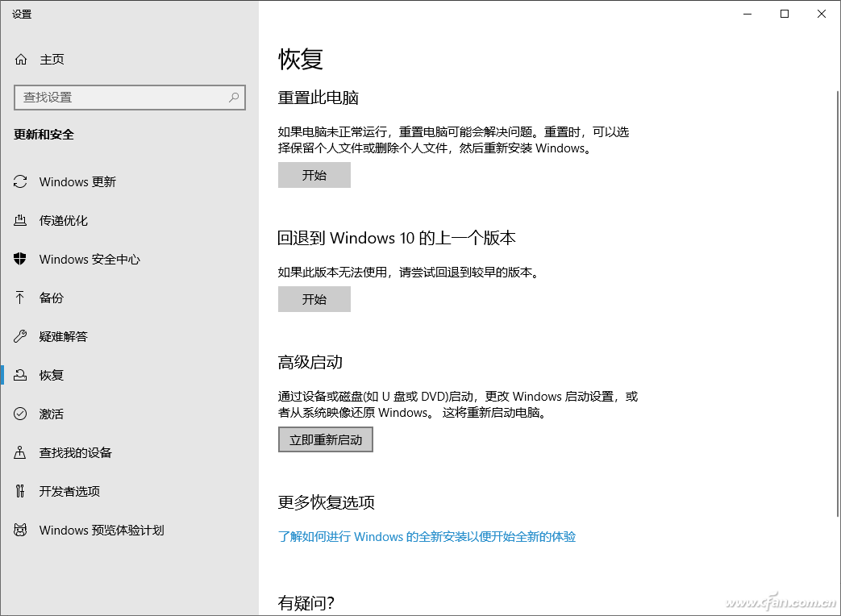The height and width of the screenshot is (616, 841).
Task: Minimize the 设置 window
Action: (x=747, y=14)
